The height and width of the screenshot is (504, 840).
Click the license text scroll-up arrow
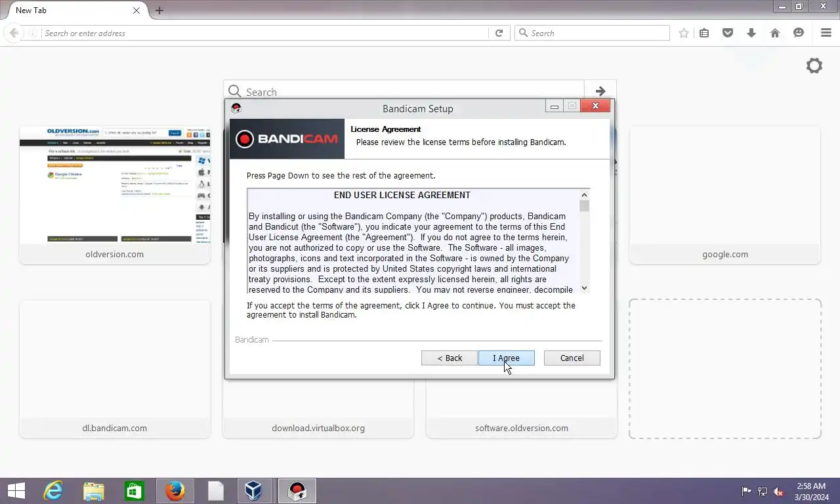[x=584, y=195]
